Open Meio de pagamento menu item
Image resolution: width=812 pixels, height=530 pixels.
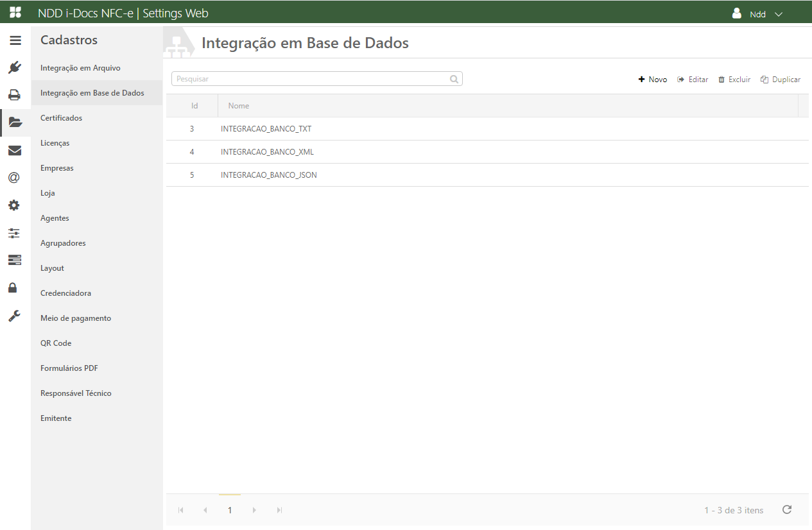click(76, 318)
